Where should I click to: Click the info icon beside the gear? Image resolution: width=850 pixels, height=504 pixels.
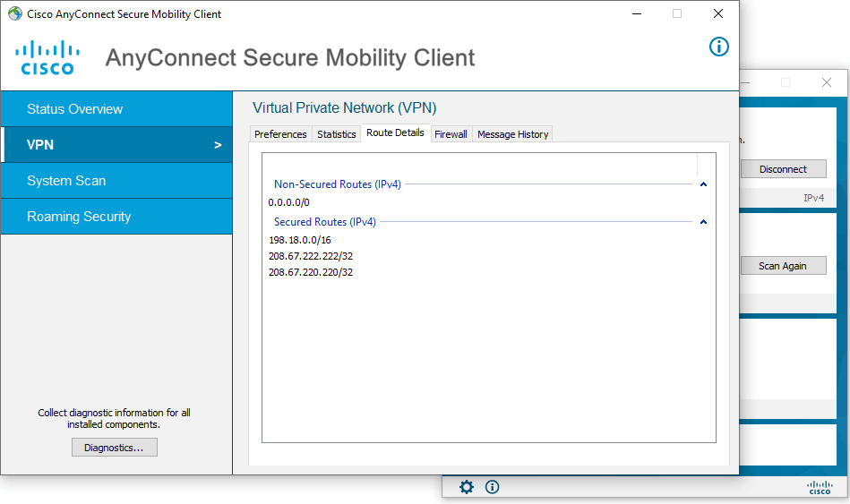(492, 487)
